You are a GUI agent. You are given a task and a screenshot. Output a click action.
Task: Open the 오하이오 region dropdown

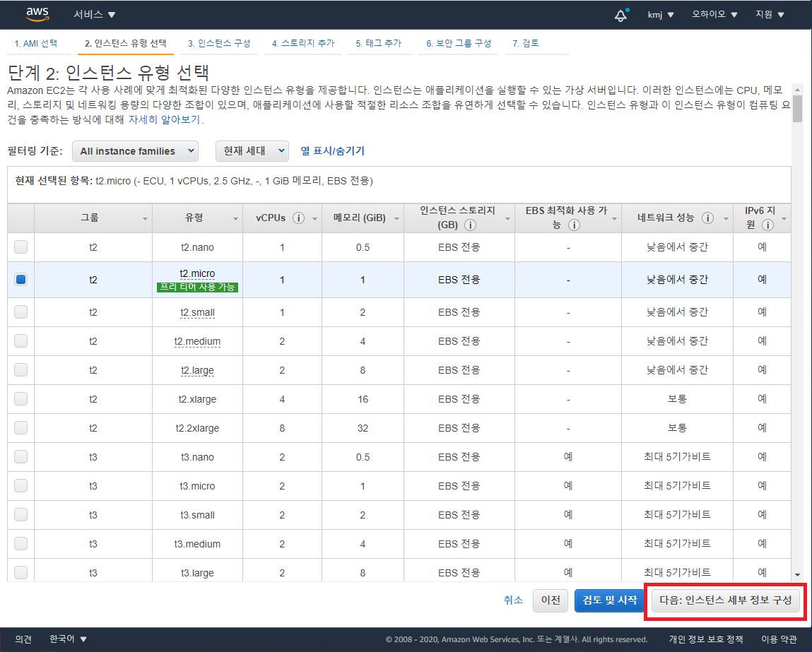coord(714,15)
